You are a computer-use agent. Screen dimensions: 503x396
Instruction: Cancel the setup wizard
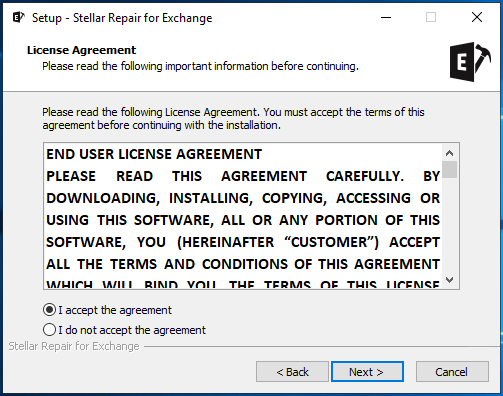pyautogui.click(x=452, y=372)
